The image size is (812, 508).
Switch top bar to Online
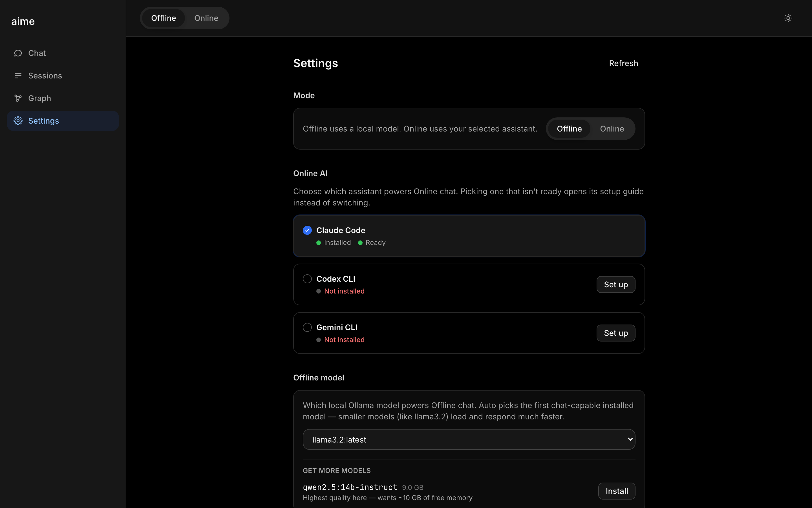206,18
